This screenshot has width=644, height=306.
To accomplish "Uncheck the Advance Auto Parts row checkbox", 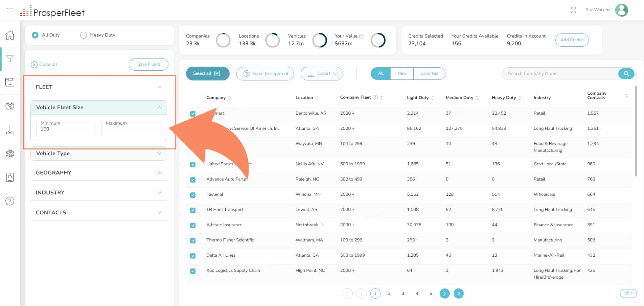I will [193, 180].
